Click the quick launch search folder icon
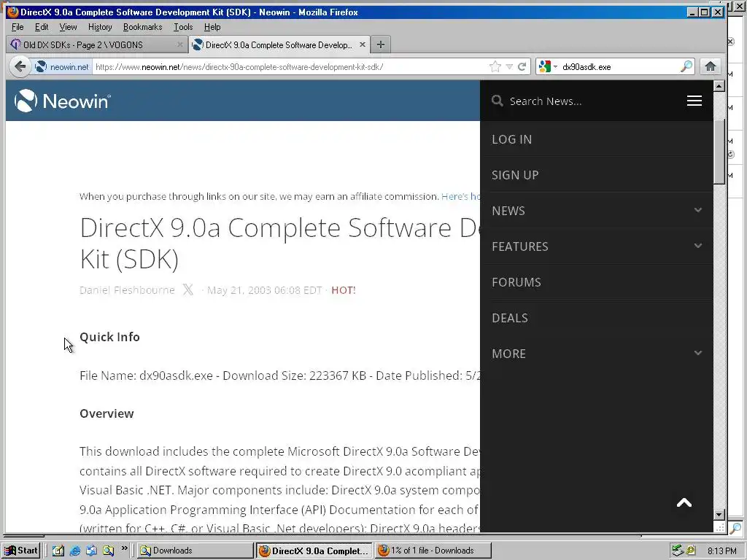Image resolution: width=747 pixels, height=560 pixels. (108, 551)
